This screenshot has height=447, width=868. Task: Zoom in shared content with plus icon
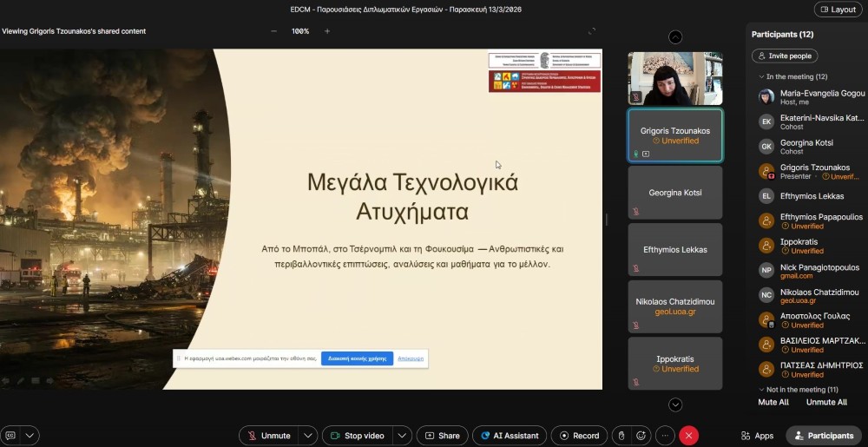(x=327, y=31)
